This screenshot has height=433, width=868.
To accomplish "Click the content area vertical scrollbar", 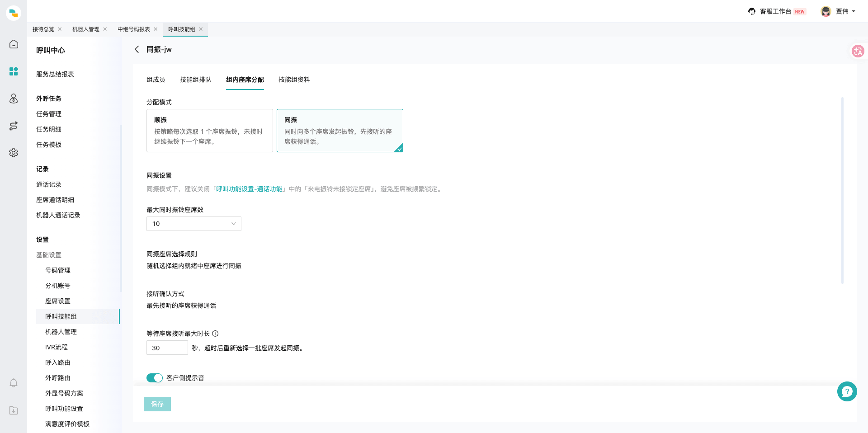I will 842,190.
